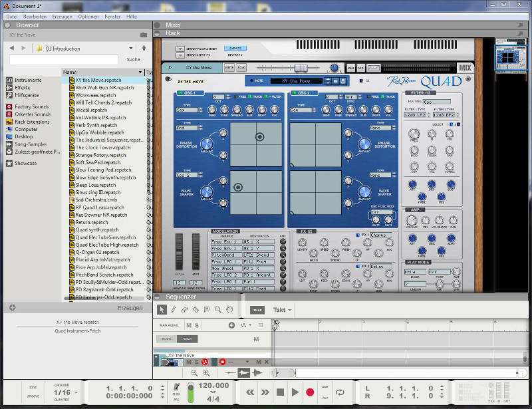Image resolution: width=532 pixels, height=409 pixels.
Task: Toggle the SOLO button on the rack device
Action: pos(241,68)
